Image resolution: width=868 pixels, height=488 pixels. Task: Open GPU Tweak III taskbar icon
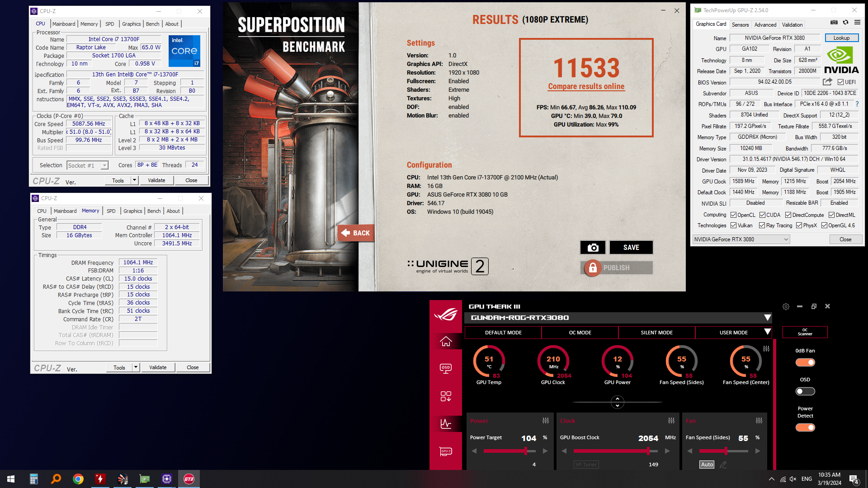pos(189,479)
